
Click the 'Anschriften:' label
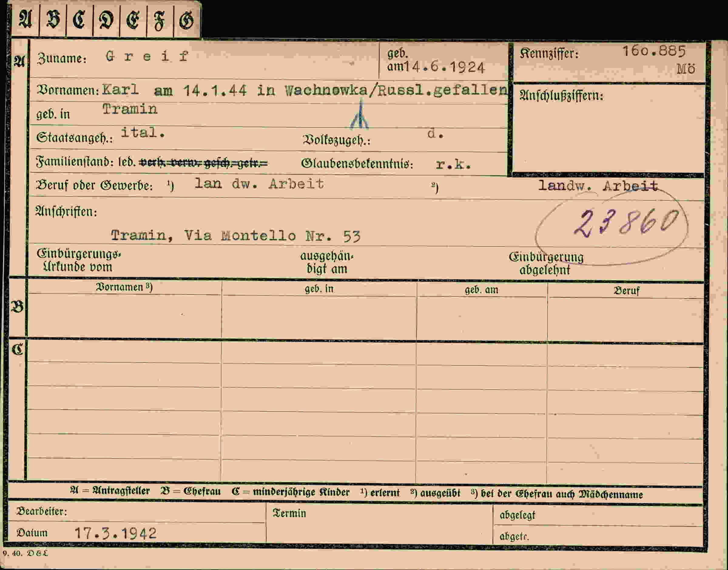point(66,212)
